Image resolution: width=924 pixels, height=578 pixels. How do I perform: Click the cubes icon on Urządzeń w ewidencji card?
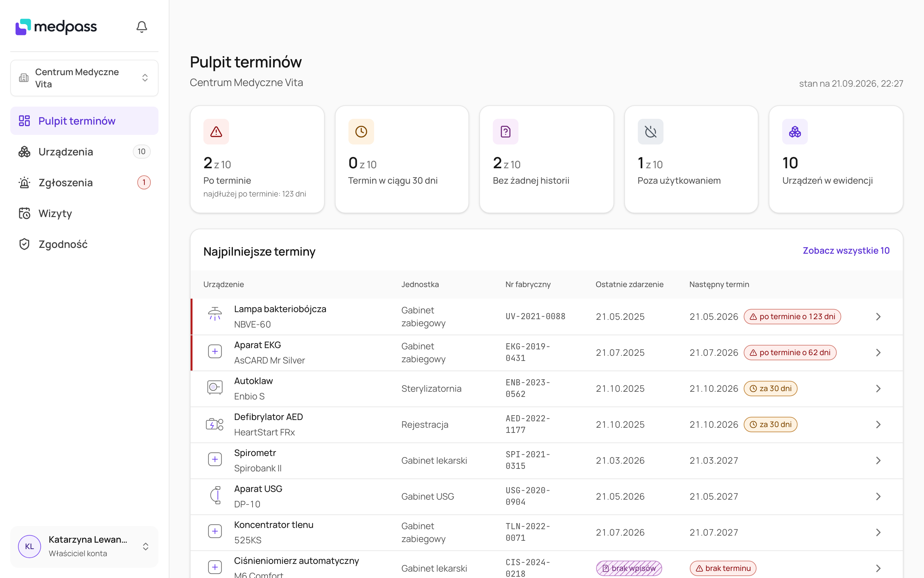pos(795,132)
